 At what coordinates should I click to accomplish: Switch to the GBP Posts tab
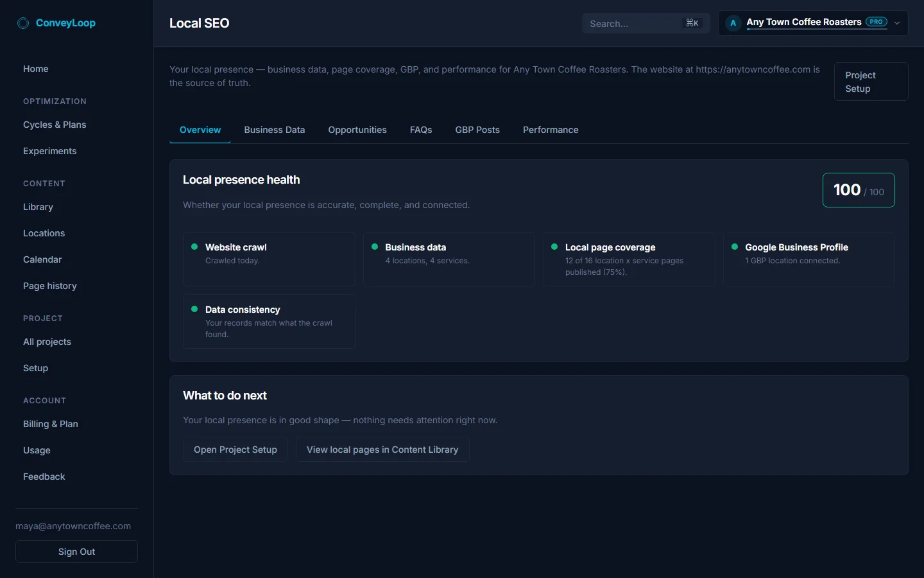tap(477, 130)
